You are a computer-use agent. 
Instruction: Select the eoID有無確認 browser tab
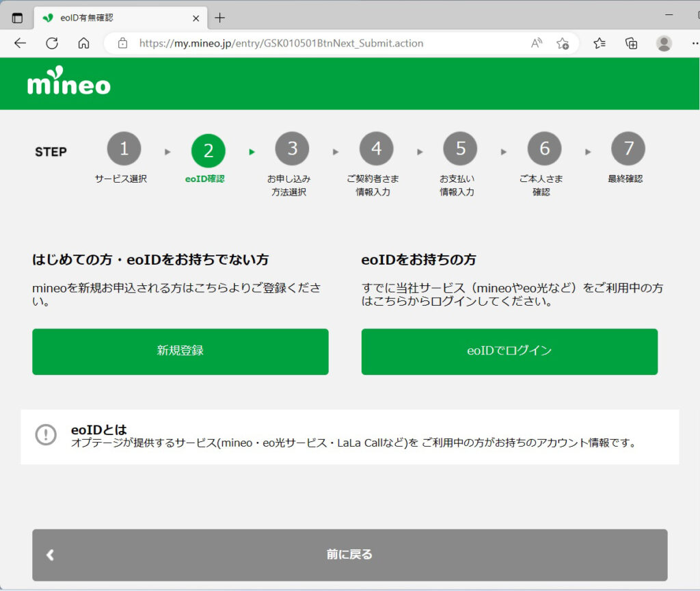tap(120, 18)
